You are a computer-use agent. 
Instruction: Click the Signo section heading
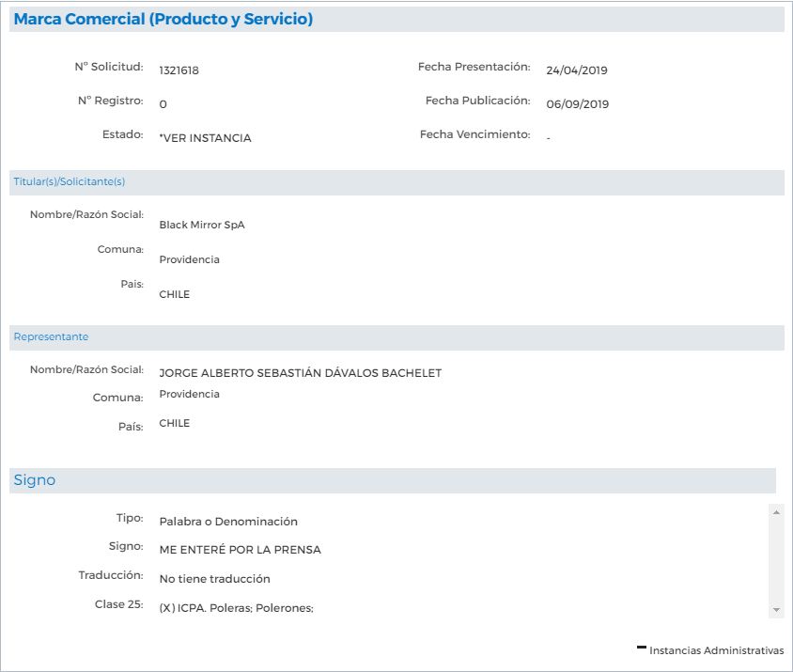click(35, 480)
